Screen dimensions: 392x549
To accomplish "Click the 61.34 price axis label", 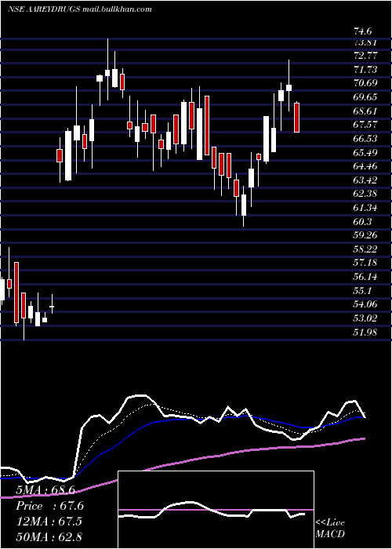I will (x=366, y=208).
